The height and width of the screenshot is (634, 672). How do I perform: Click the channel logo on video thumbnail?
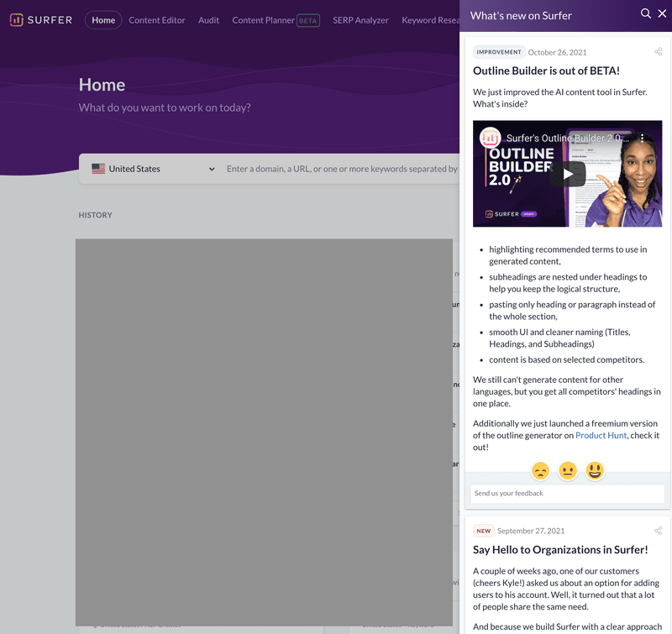[x=491, y=138]
